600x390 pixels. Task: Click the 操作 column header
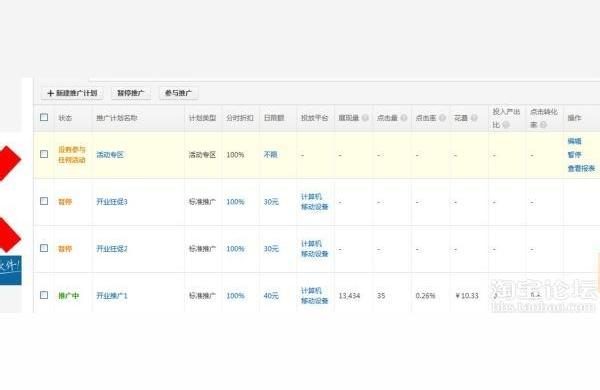coord(574,118)
